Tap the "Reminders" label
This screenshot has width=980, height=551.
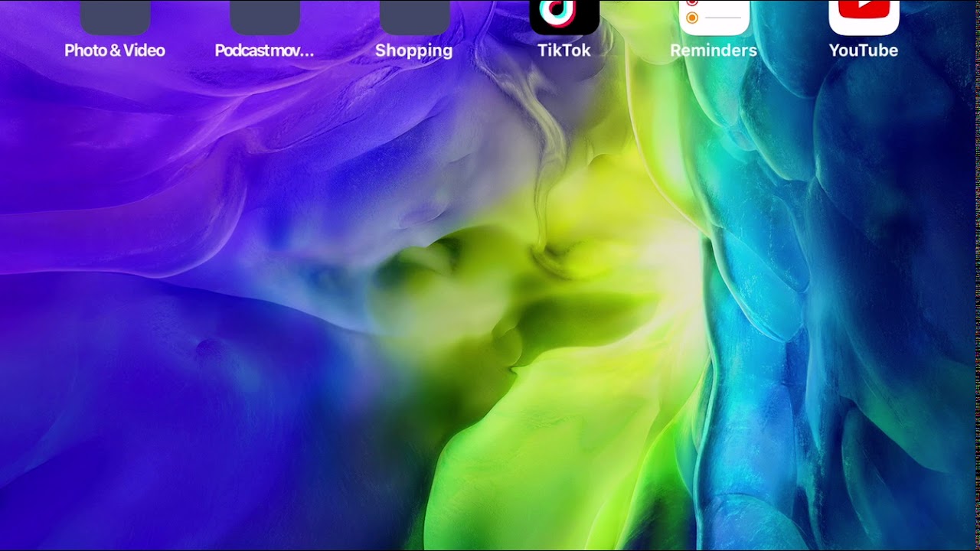(714, 51)
